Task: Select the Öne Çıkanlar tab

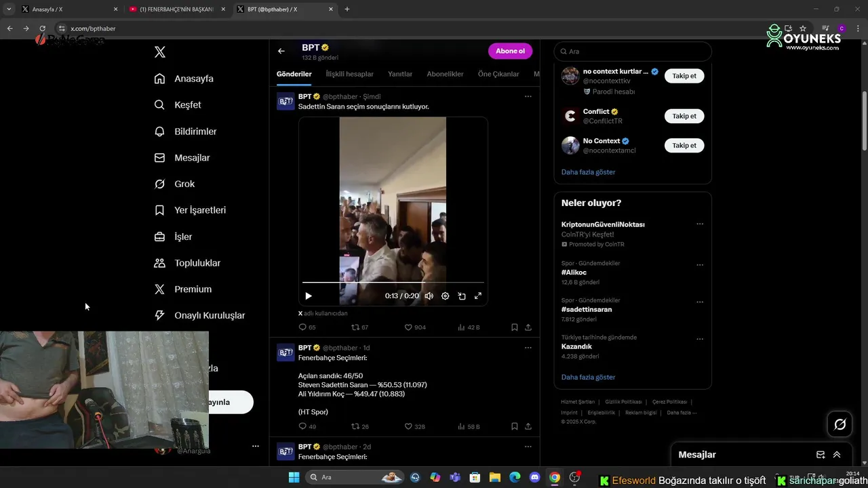Action: (x=498, y=74)
